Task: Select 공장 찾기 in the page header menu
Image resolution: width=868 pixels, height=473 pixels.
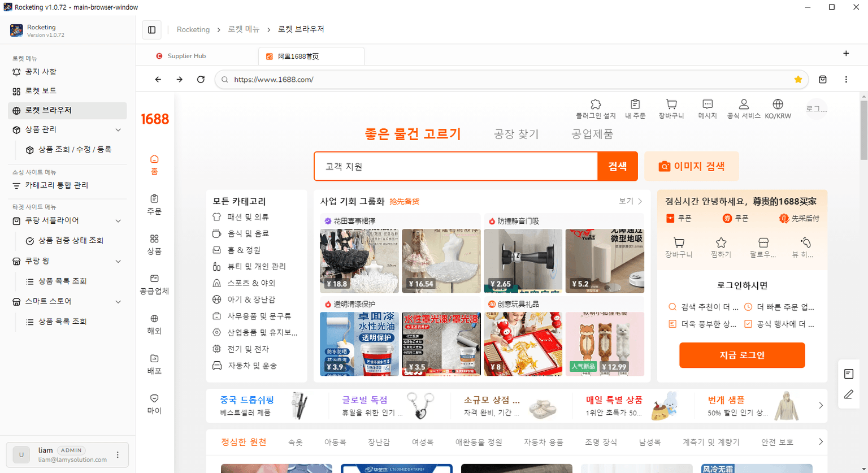Action: (x=515, y=134)
